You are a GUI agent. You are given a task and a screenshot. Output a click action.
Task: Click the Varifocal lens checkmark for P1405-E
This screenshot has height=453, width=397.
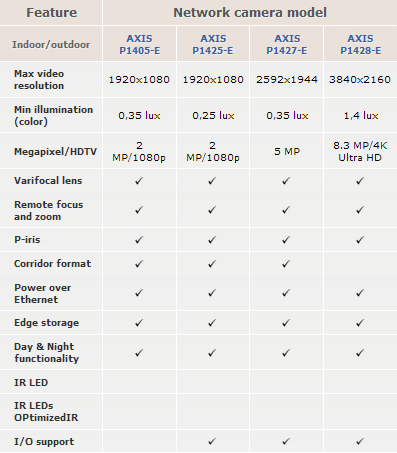point(139,181)
